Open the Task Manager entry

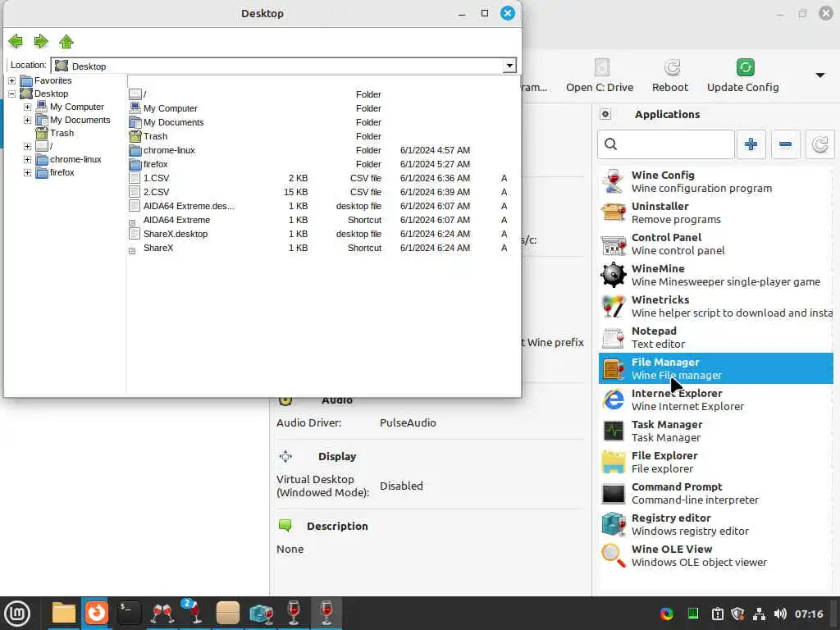pos(715,431)
